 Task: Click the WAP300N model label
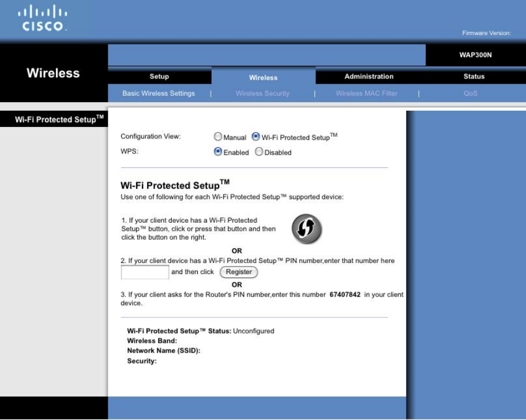(476, 55)
